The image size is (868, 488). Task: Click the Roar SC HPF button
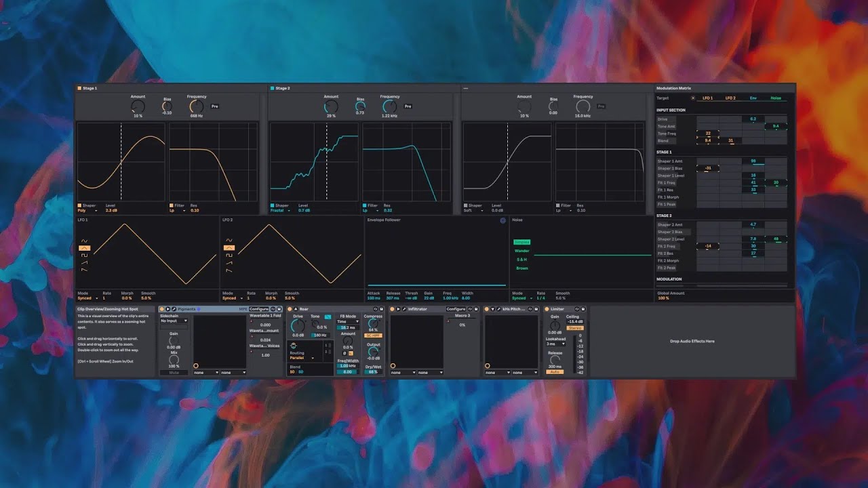tap(373, 335)
